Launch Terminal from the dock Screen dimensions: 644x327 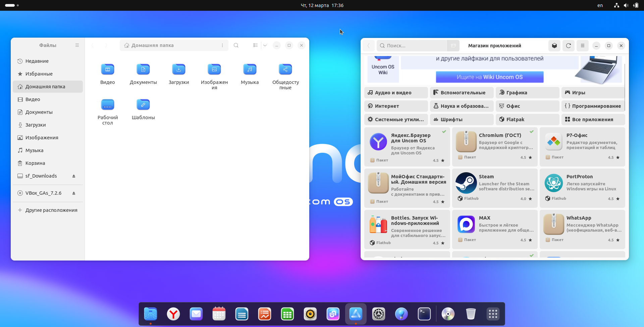(x=424, y=314)
